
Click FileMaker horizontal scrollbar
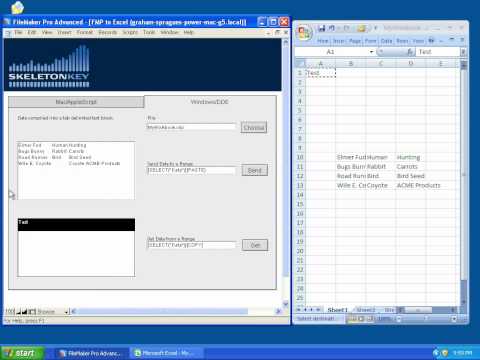click(177, 312)
